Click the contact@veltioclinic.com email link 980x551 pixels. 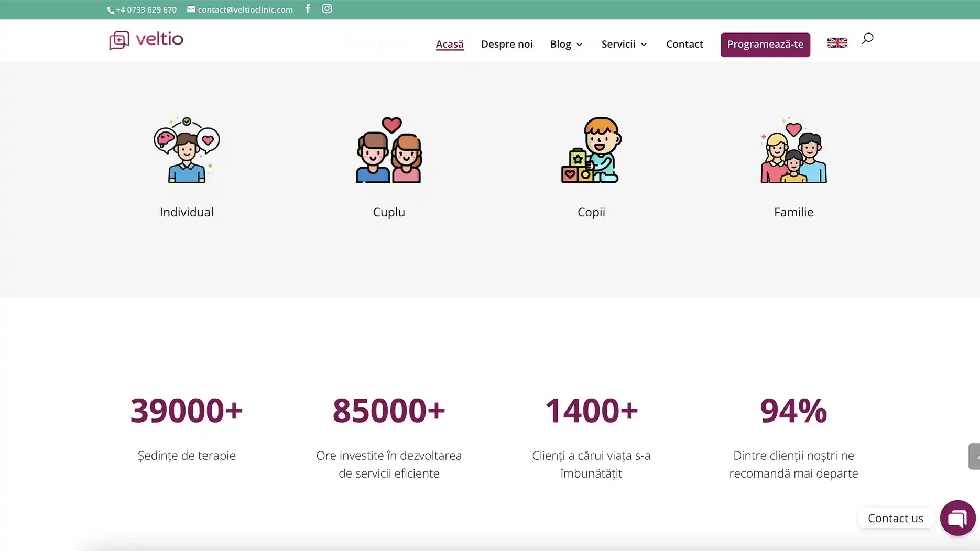pyautogui.click(x=245, y=10)
